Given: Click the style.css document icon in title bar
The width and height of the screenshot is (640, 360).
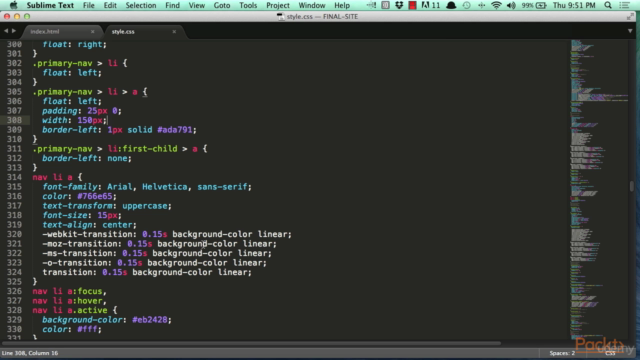Looking at the screenshot, I should 280,17.
